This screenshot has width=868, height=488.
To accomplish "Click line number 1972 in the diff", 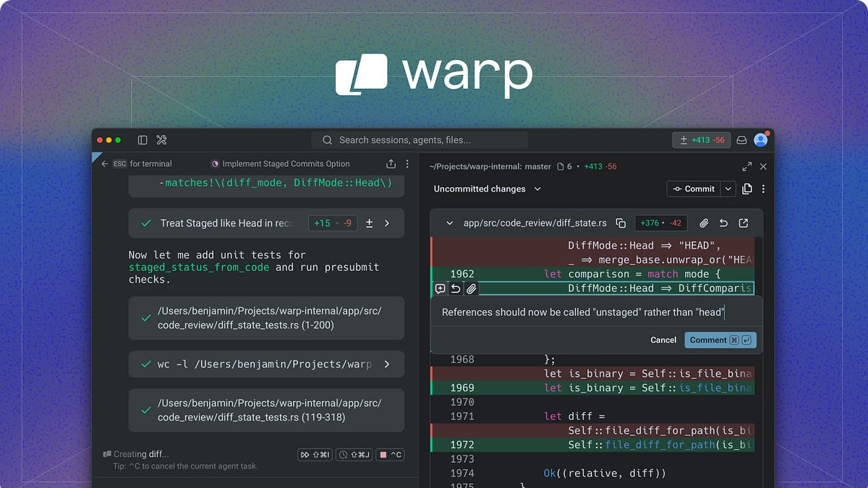I will pos(462,445).
